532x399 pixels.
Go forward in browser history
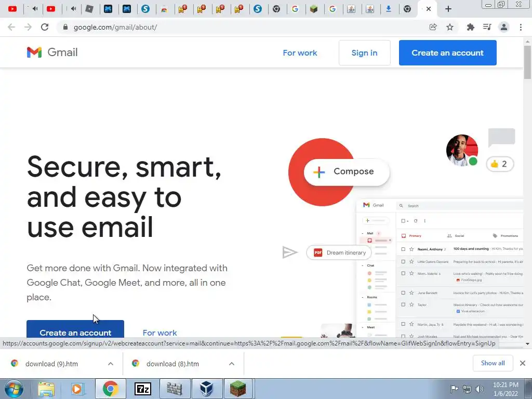28,27
